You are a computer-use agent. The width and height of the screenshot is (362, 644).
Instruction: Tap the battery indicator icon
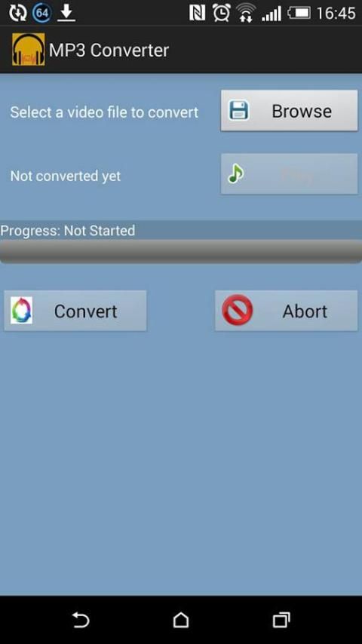(299, 13)
